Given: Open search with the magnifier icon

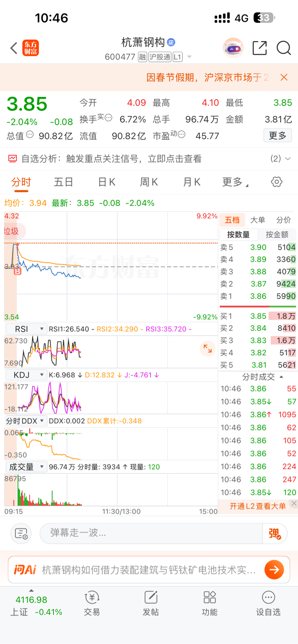Looking at the screenshot, I should (x=284, y=48).
